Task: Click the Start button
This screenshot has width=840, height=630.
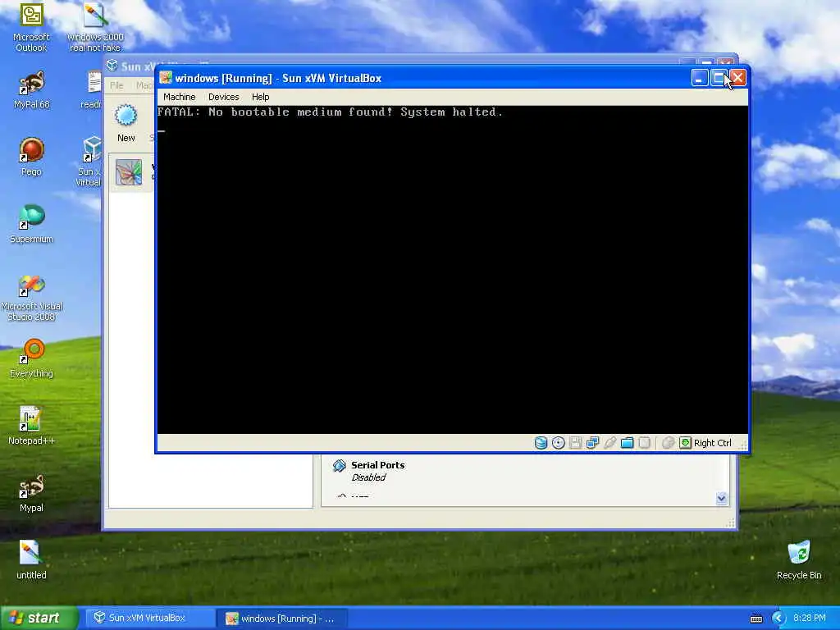Action: click(39, 618)
